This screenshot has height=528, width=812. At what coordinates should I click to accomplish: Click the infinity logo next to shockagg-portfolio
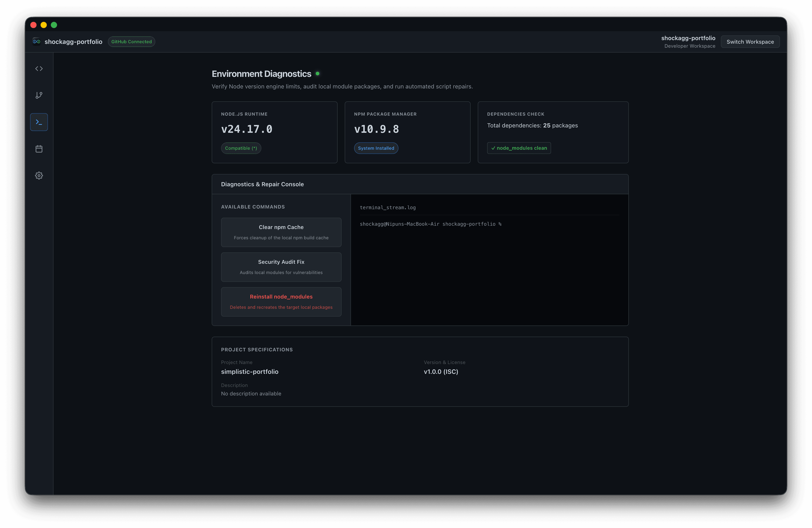(37, 42)
